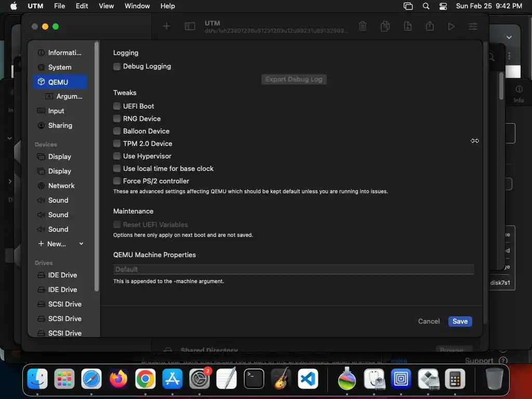
Task: Expand chevron at top right background window
Action: pos(509,37)
